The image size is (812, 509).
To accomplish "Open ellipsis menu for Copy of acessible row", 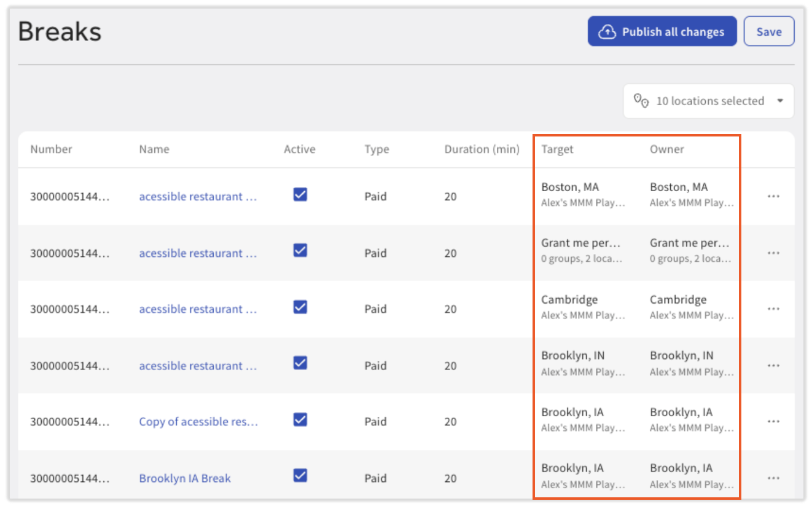I will pos(773,421).
